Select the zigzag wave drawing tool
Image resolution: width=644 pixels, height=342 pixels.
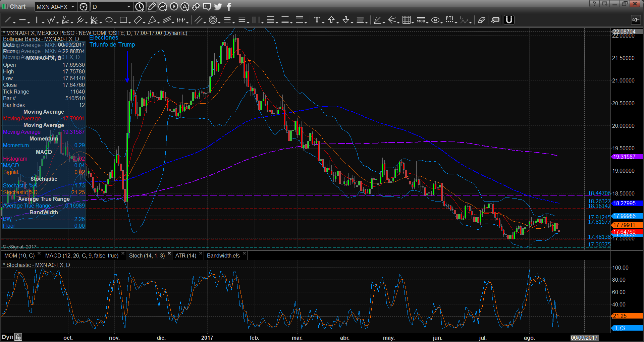click(x=51, y=20)
